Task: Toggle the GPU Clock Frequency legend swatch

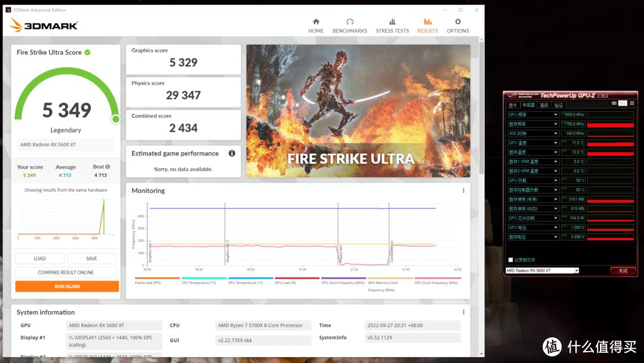Action: pos(438,278)
